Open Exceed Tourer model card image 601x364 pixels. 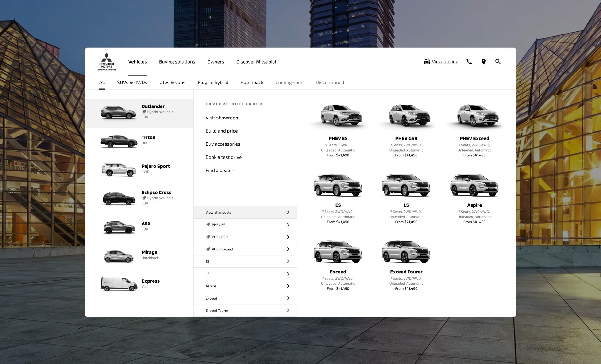(x=406, y=252)
